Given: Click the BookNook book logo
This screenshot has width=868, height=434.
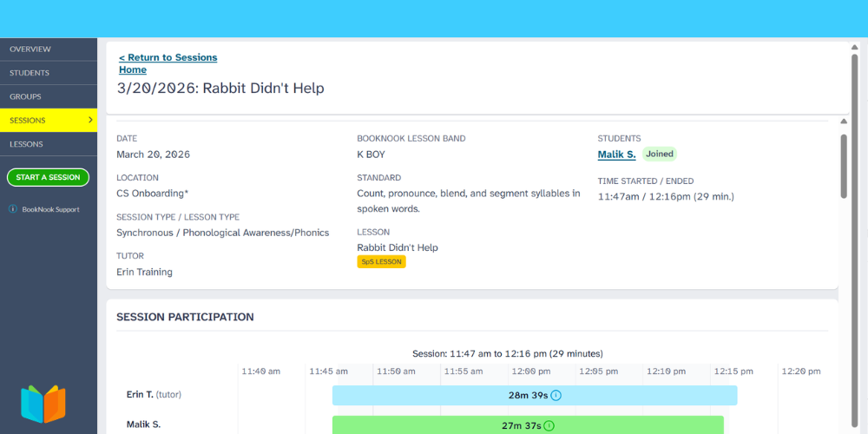Looking at the screenshot, I should 43,404.
